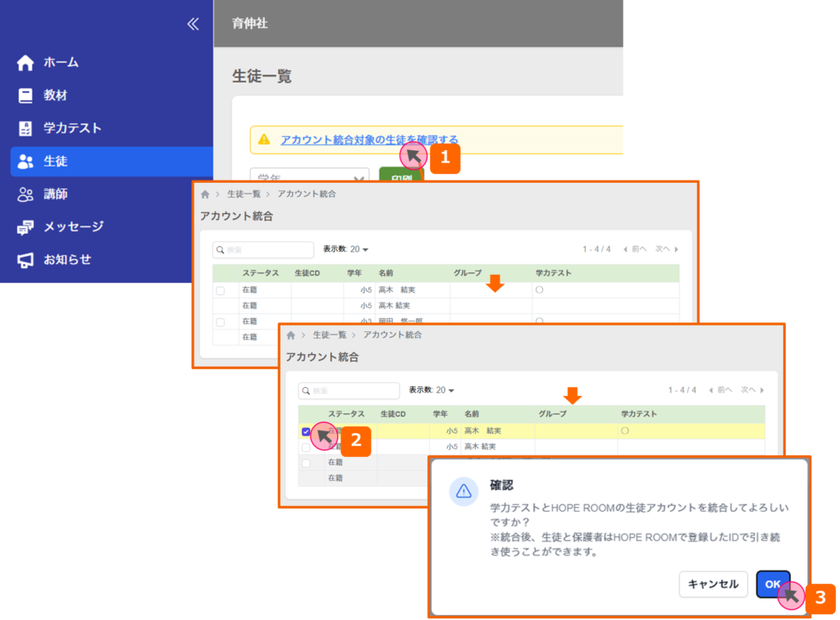Click the 教材 book icon
The image size is (840, 620).
25,95
